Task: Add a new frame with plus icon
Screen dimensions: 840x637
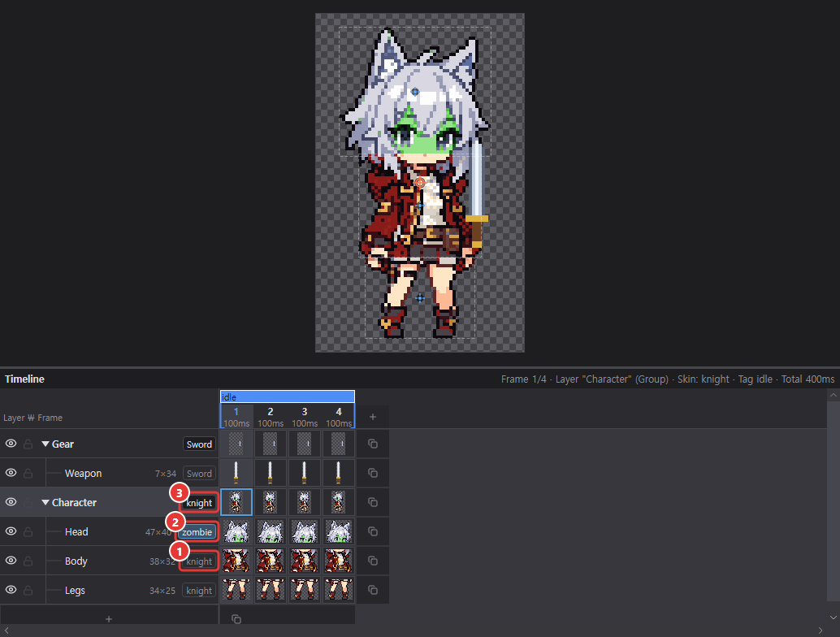Action: coord(373,417)
